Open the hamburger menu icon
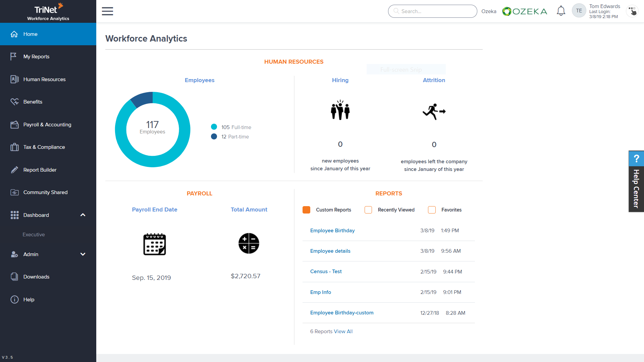The width and height of the screenshot is (644, 362). [x=107, y=11]
